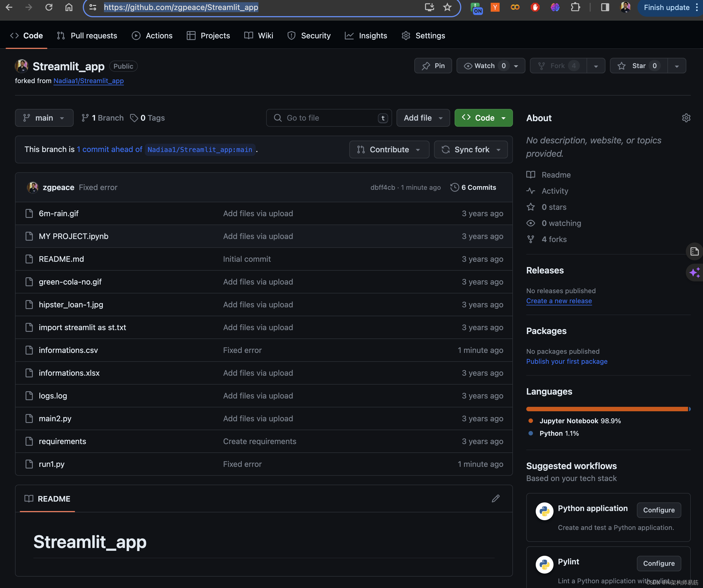View the 1 Branch list
This screenshot has width=703, height=588.
(x=103, y=118)
